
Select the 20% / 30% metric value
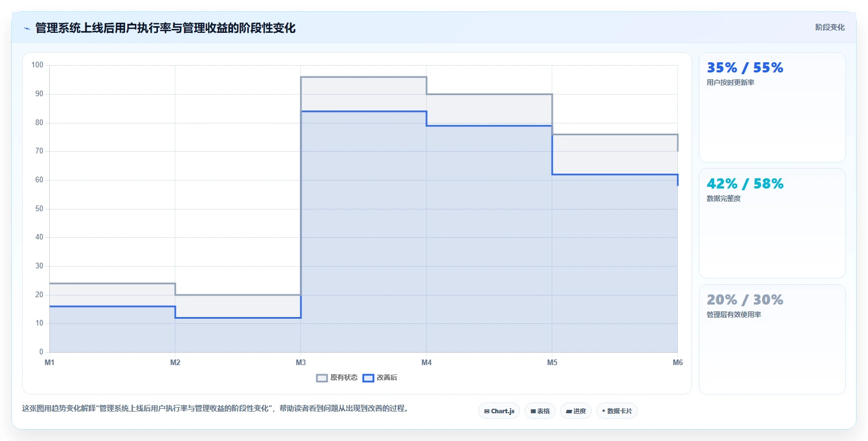(x=745, y=300)
